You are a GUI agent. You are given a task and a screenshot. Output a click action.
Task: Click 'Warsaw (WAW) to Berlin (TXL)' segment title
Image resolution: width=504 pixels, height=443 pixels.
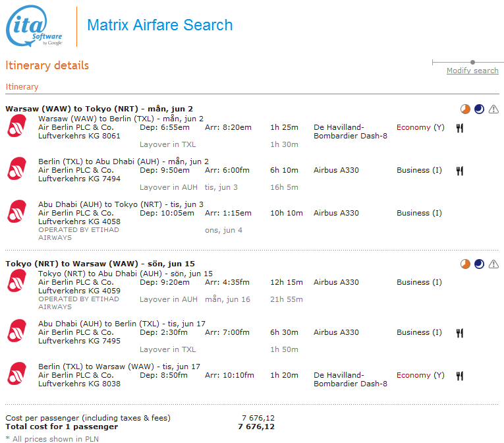(x=96, y=119)
